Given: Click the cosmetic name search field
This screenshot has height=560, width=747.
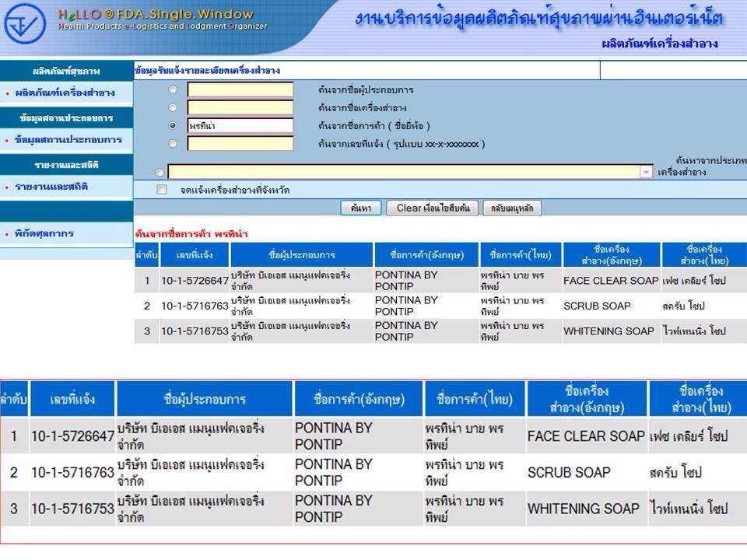Looking at the screenshot, I should (240, 107).
